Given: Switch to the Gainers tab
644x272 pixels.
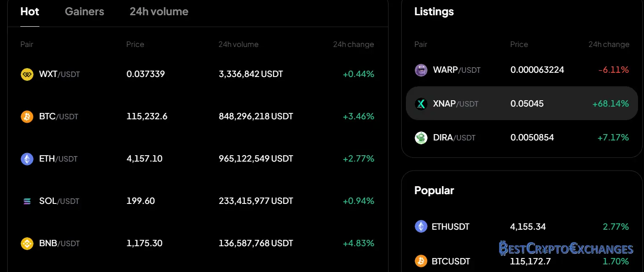Looking at the screenshot, I should pyautogui.click(x=84, y=12).
